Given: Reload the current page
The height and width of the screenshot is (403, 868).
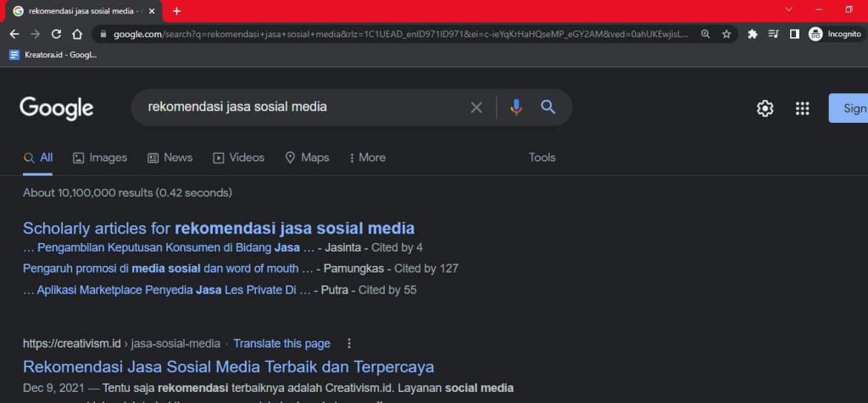Looking at the screenshot, I should click(x=56, y=34).
